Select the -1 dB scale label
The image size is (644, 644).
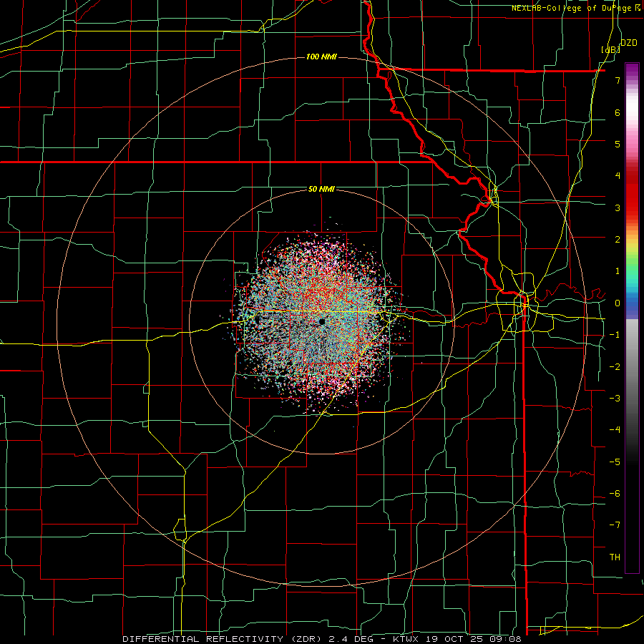[615, 335]
